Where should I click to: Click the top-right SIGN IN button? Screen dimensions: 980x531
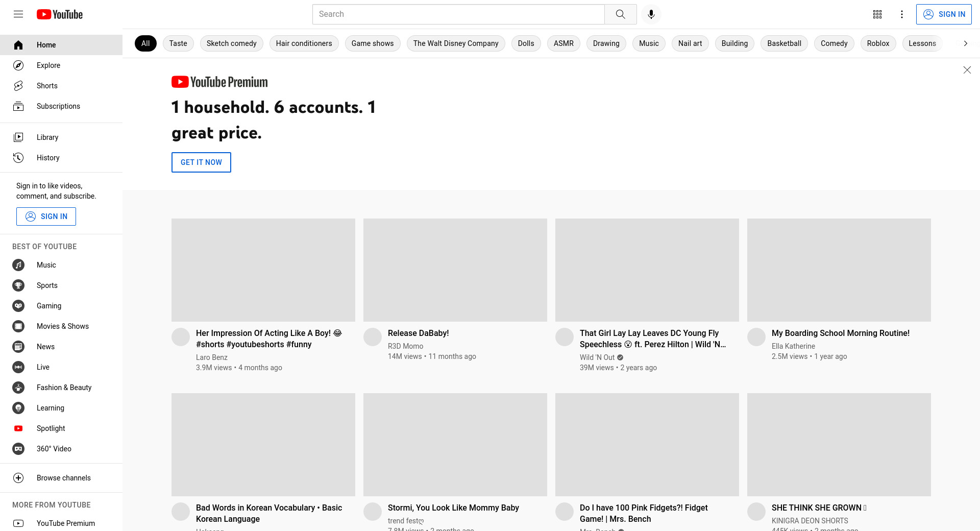point(944,14)
